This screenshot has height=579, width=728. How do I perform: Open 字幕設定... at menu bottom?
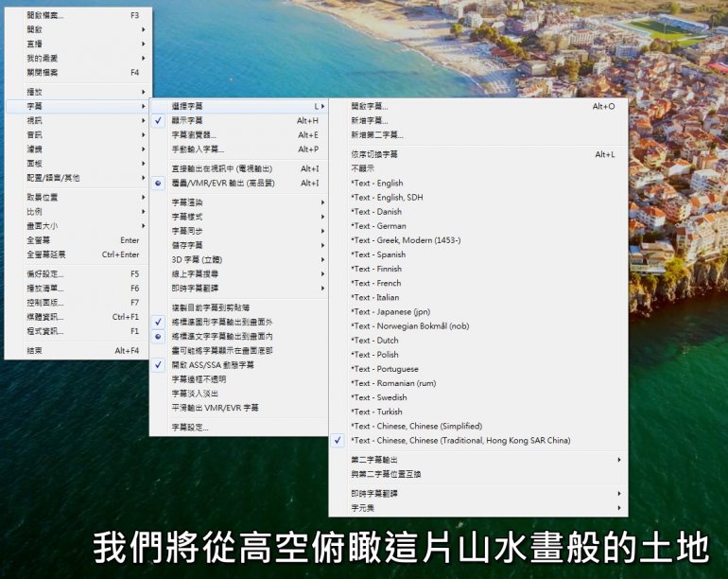(238, 428)
